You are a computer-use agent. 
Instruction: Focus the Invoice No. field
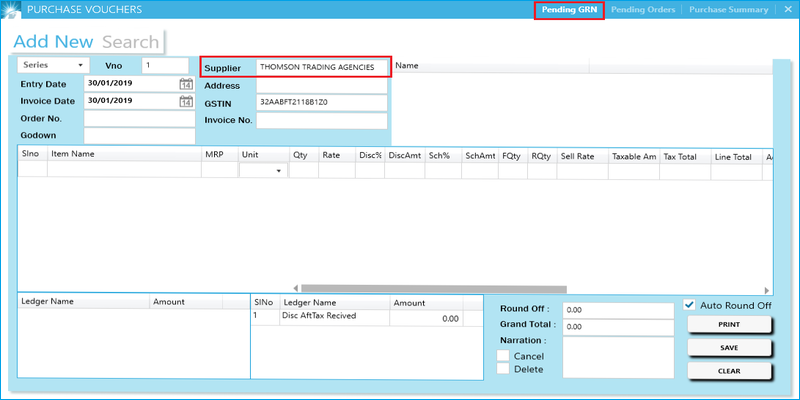click(321, 121)
